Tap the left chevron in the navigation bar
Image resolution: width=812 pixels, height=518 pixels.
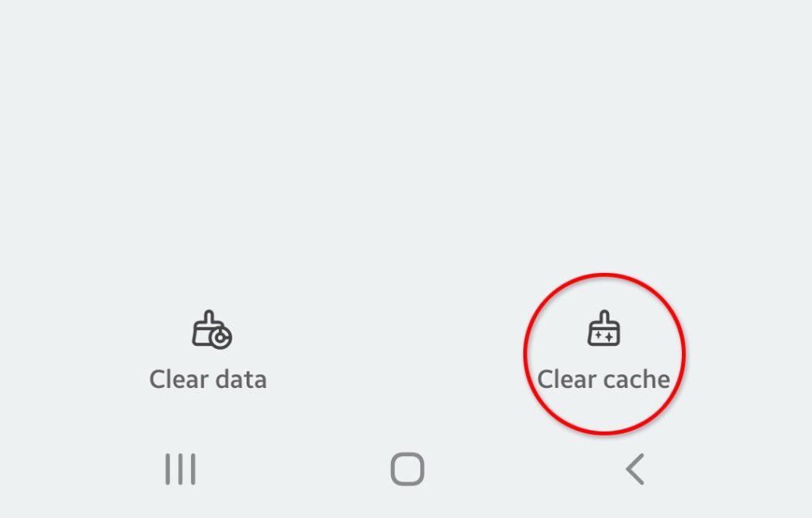click(x=635, y=470)
